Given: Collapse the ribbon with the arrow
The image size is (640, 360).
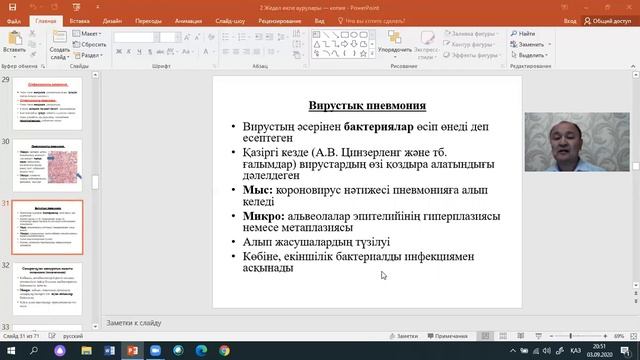Looking at the screenshot, I should pyautogui.click(x=633, y=66).
